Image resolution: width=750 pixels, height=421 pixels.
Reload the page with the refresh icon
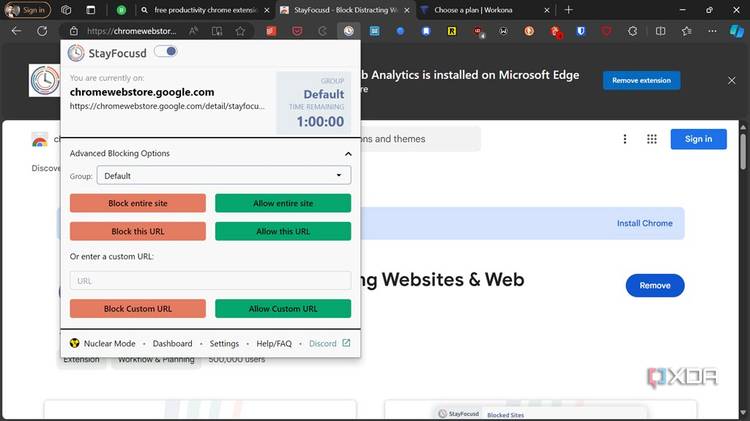pos(42,31)
